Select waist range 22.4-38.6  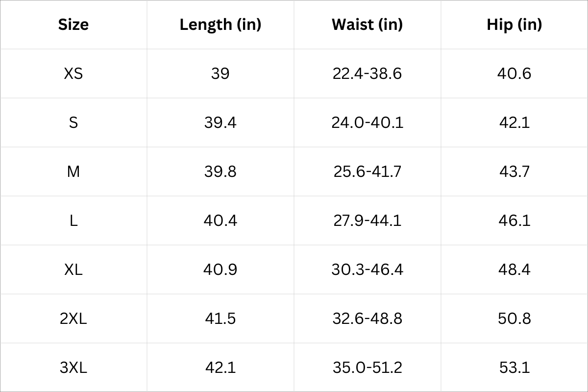(367, 73)
